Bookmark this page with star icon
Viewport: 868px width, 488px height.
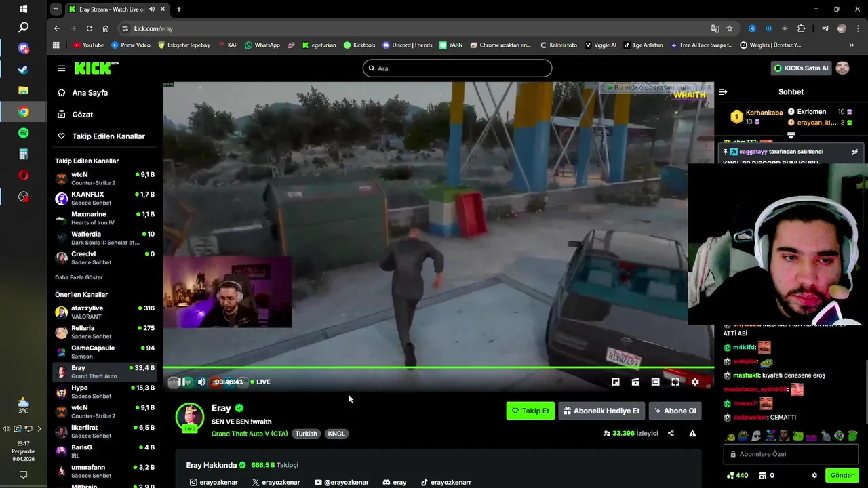730,28
